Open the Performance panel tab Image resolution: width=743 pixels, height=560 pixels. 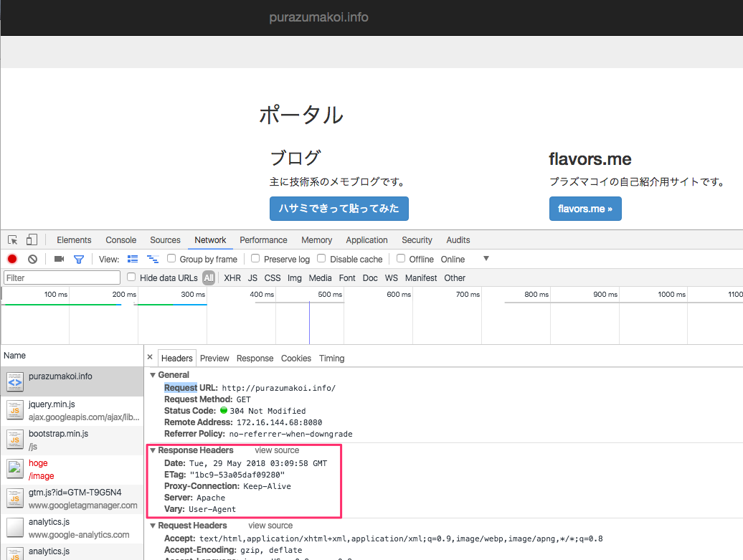tap(263, 239)
